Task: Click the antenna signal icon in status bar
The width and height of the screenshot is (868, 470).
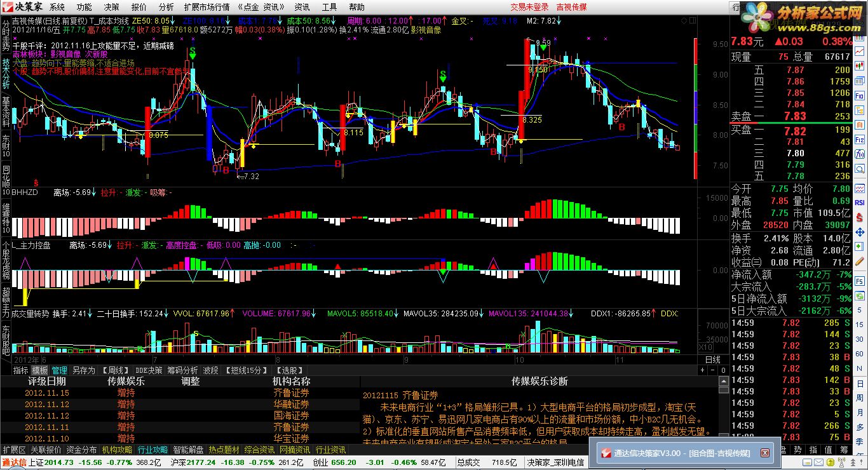Action: click(x=841, y=462)
